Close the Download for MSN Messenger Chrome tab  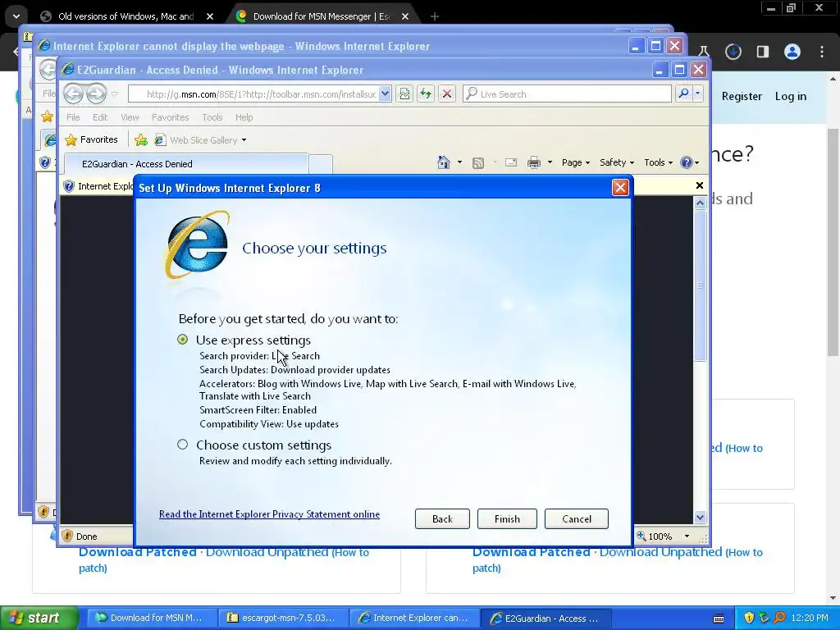405,16
